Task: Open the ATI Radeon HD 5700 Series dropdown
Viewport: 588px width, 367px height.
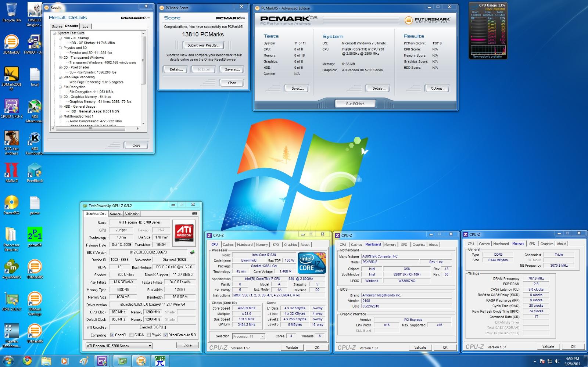Action: coord(119,346)
